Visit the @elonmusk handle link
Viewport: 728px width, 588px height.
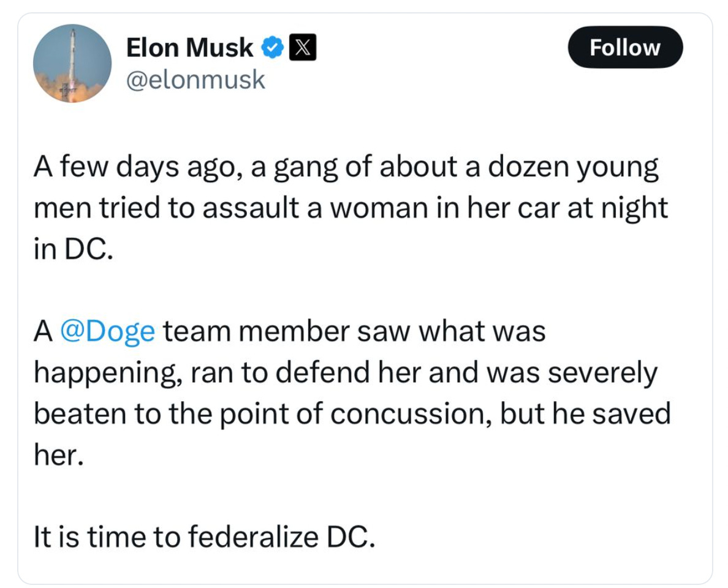[x=195, y=79]
